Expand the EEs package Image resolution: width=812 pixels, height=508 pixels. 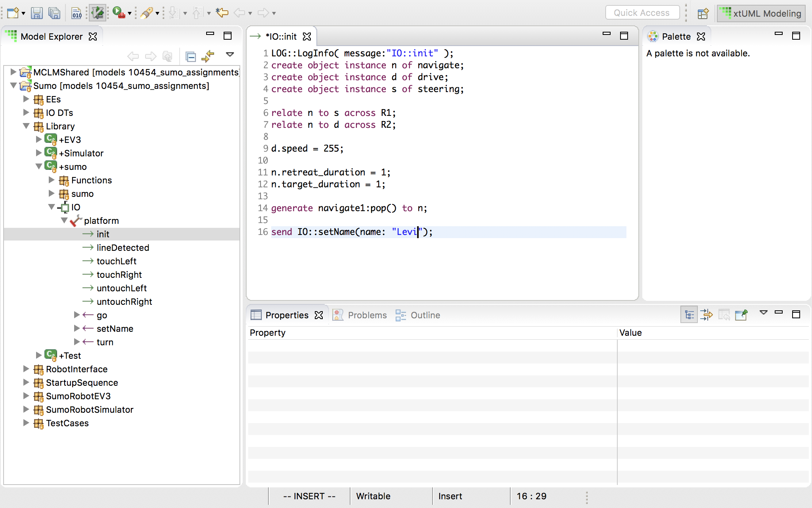point(26,99)
